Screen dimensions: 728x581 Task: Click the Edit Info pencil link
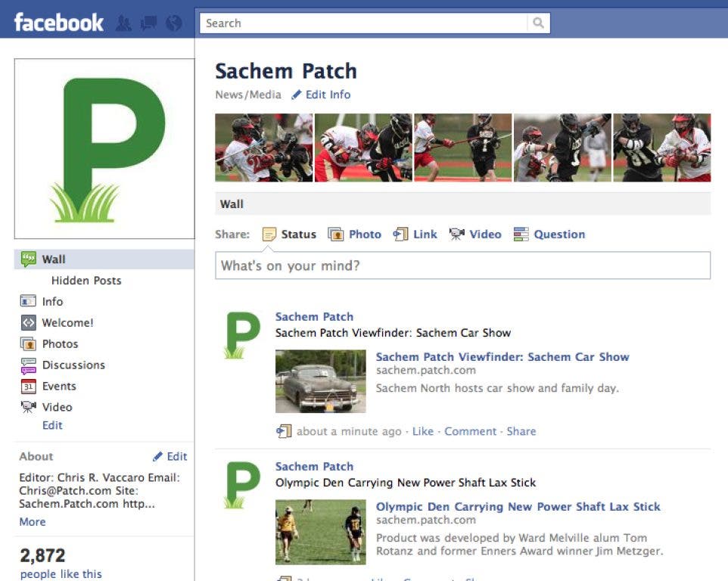point(321,95)
